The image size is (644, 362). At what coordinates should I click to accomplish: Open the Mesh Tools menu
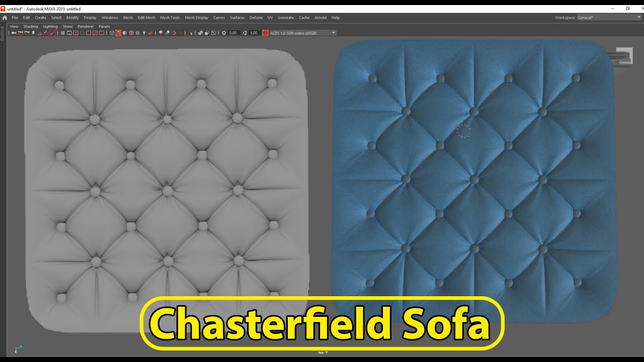(x=170, y=18)
